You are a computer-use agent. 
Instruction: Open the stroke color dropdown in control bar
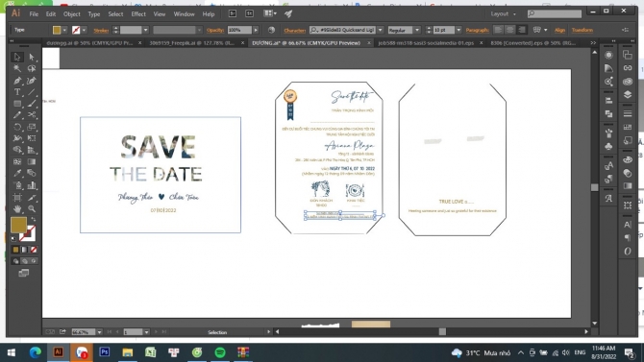pos(84,30)
